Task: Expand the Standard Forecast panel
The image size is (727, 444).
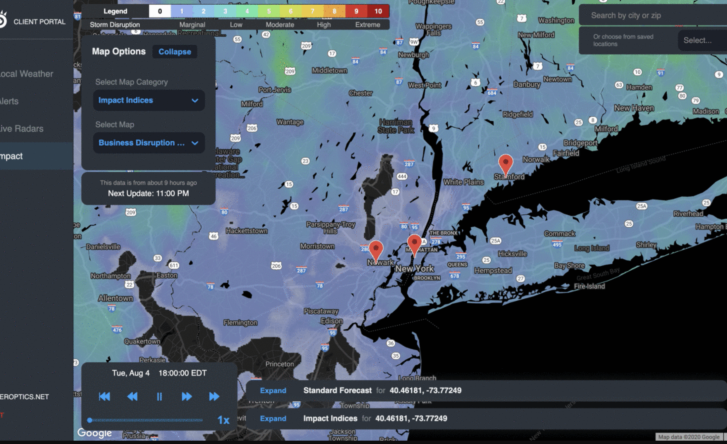Action: (273, 390)
